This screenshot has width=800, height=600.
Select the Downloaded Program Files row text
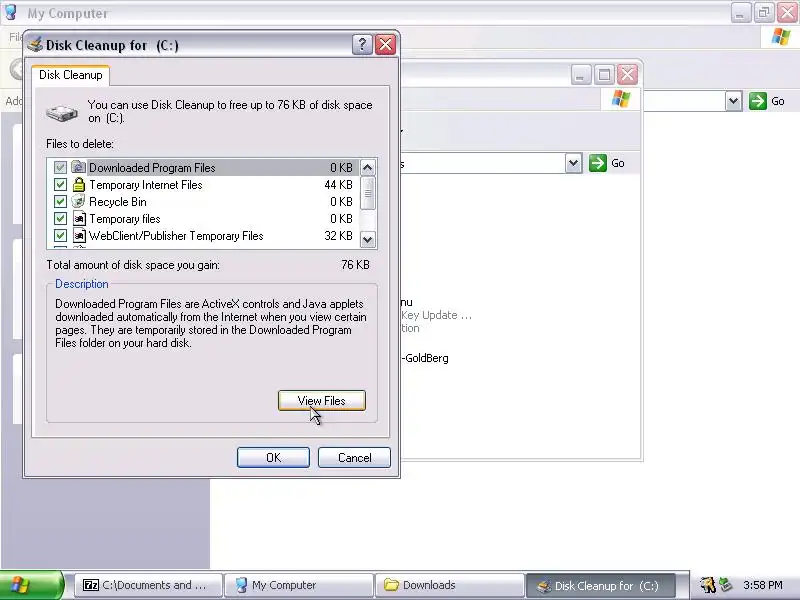(152, 167)
